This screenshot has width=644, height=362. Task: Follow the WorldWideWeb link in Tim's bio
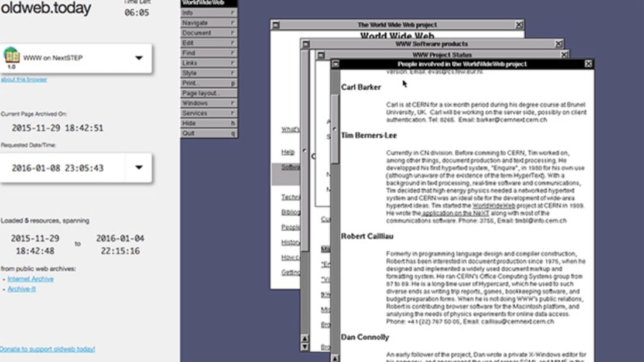click(494, 206)
